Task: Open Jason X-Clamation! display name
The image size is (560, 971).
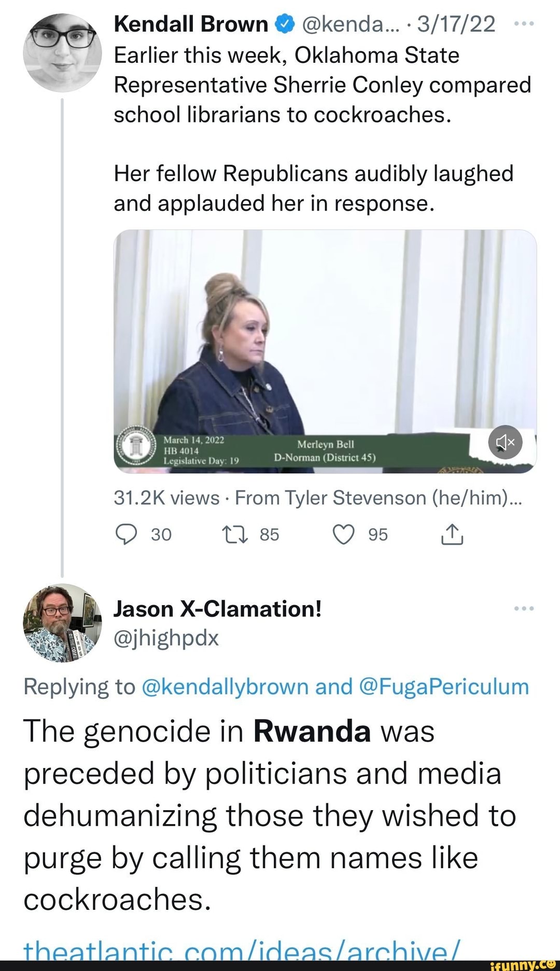Action: 218,609
